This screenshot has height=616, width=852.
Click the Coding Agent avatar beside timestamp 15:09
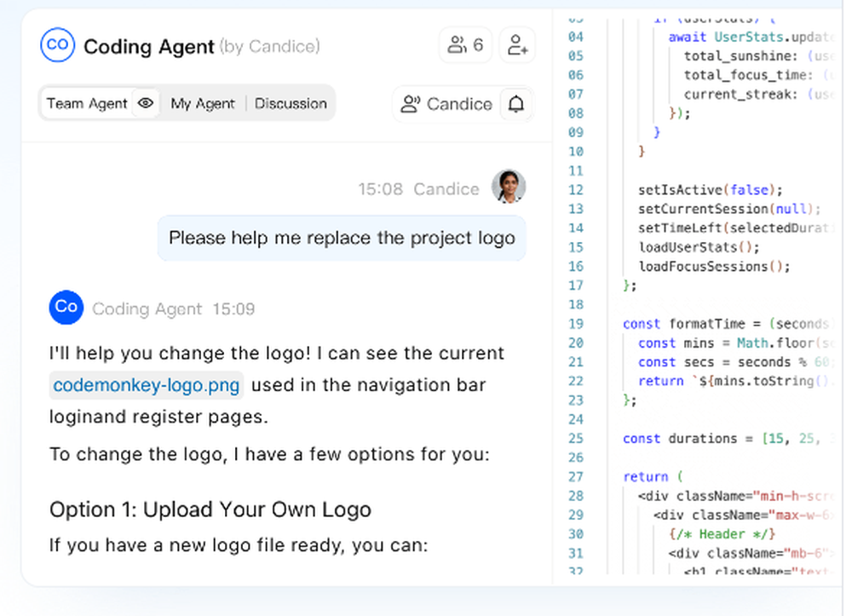(66, 308)
